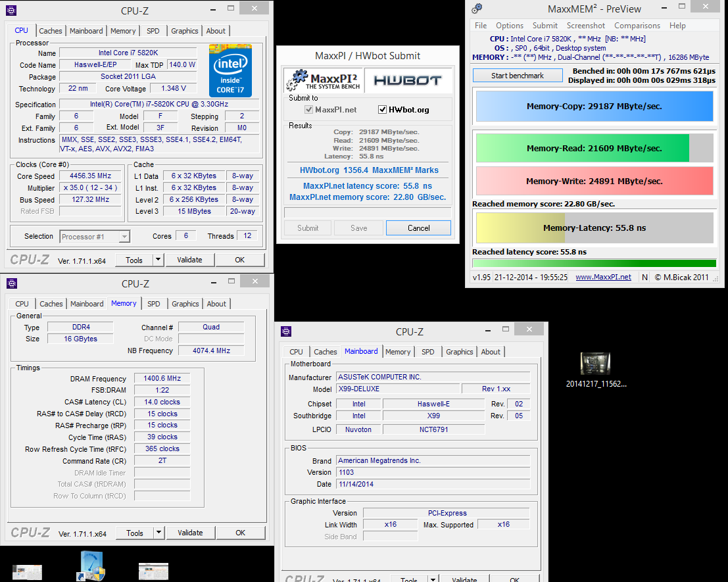Click the X99-DELUXE model field
Screen dimensions: 728x582
click(x=398, y=389)
